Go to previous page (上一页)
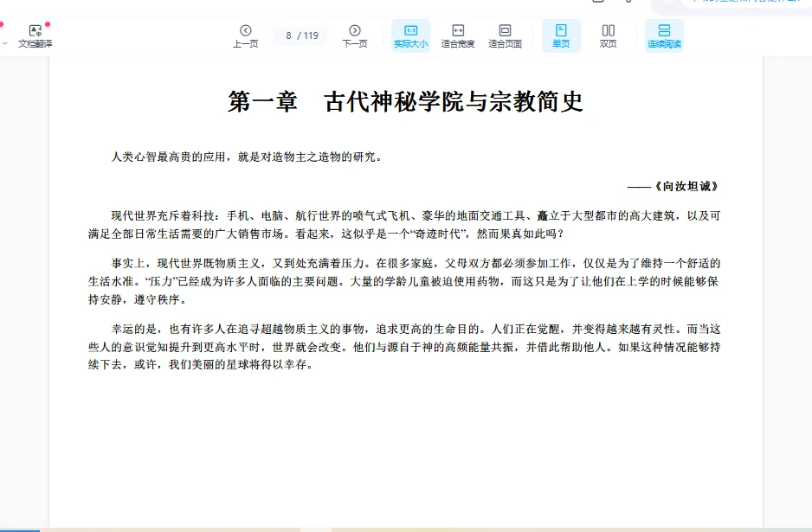The image size is (812, 532). 245,35
